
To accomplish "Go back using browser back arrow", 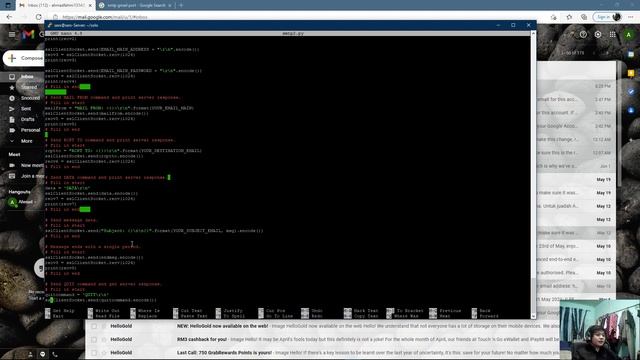I will 9,17.
